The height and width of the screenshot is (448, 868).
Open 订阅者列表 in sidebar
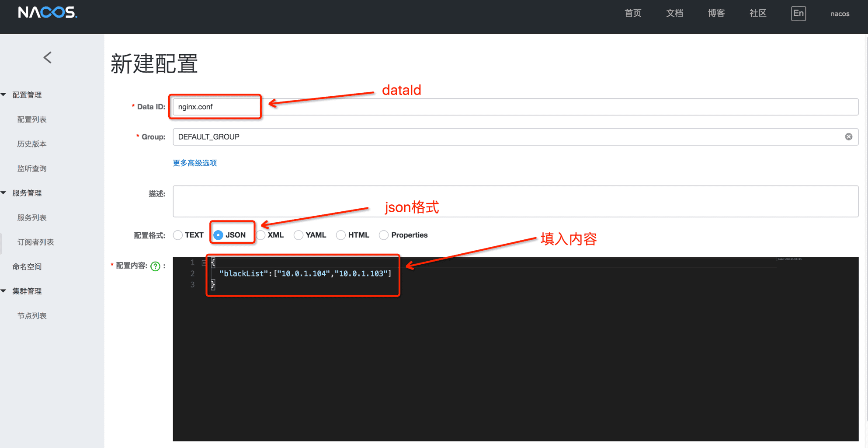[x=35, y=242]
